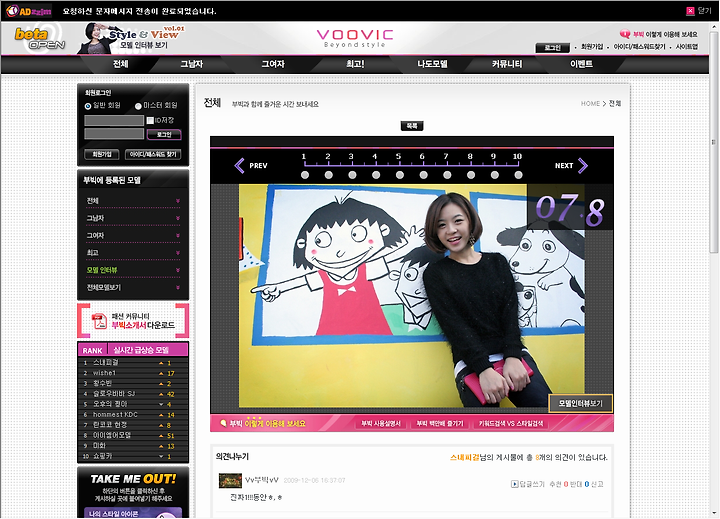Click the down arrow beside 오후의 켈이
The height and width of the screenshot is (519, 720).
click(x=161, y=404)
